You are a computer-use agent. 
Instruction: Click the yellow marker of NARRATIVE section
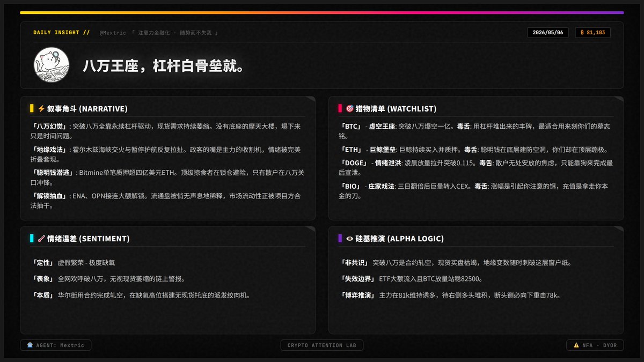pyautogui.click(x=32, y=108)
